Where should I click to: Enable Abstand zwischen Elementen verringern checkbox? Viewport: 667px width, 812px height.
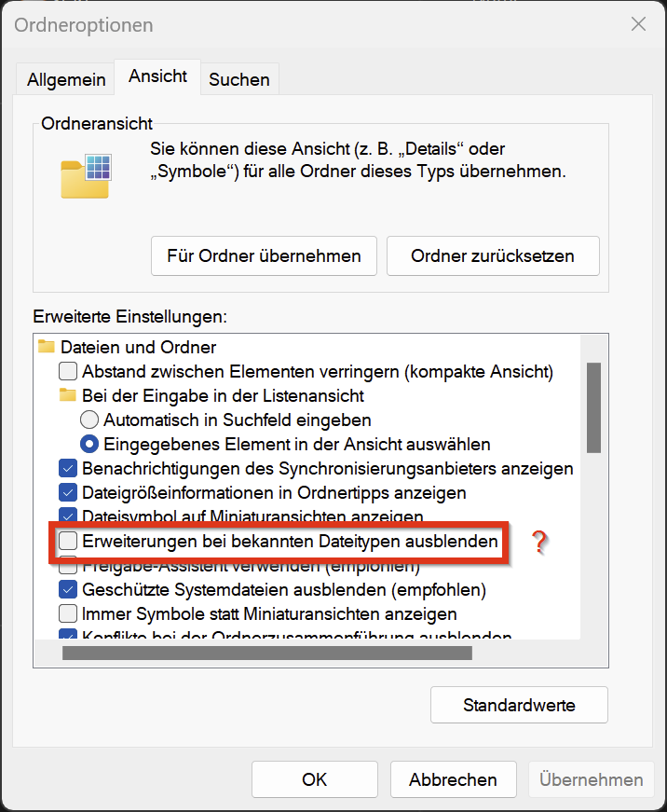[x=68, y=371]
